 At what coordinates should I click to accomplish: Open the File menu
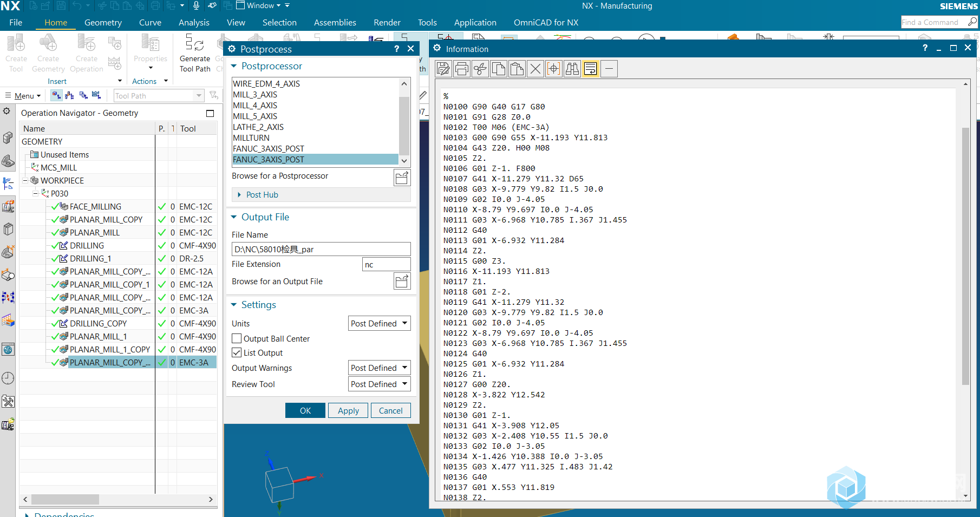(x=16, y=22)
